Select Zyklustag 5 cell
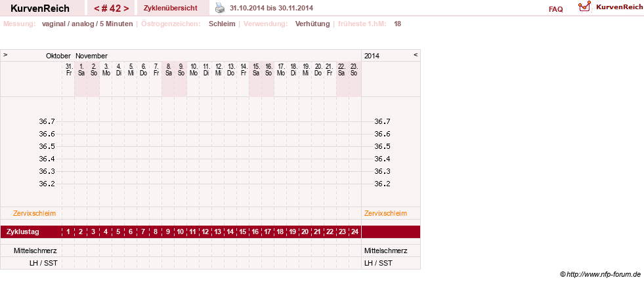Image resolution: width=644 pixels, height=282 pixels. click(x=118, y=232)
